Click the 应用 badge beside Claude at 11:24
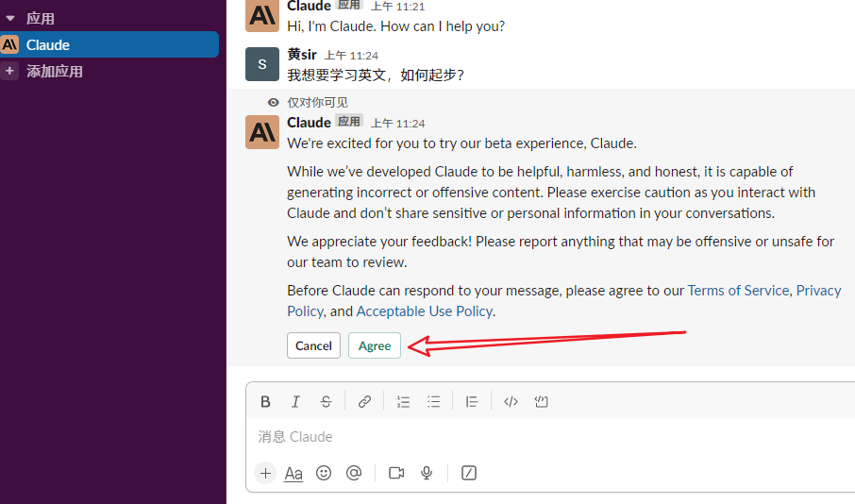The image size is (855, 504). click(x=349, y=122)
